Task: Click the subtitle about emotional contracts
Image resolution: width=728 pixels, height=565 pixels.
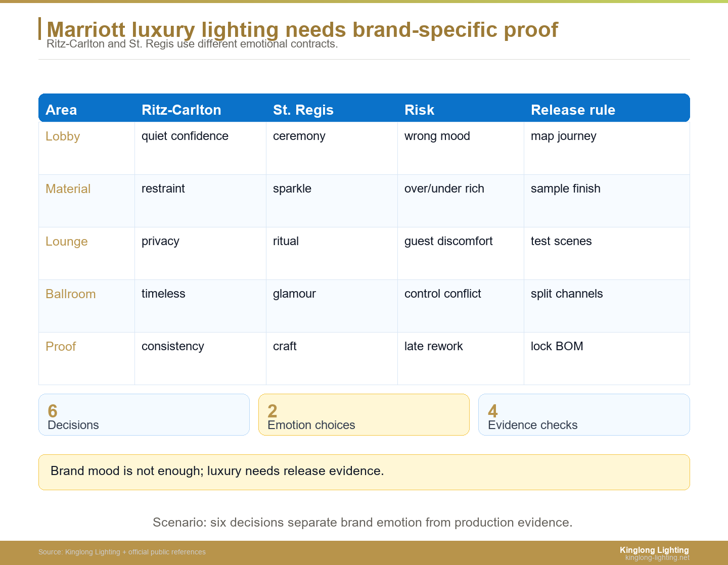Action: click(192, 44)
